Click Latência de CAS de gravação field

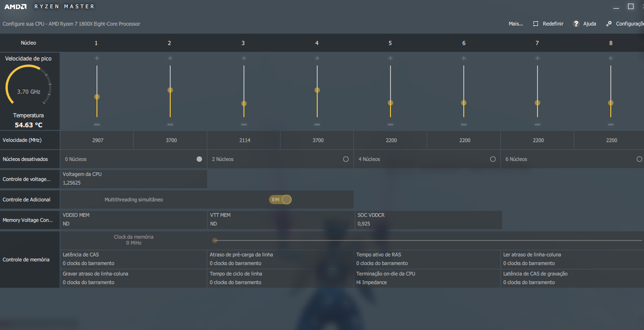tap(573, 278)
